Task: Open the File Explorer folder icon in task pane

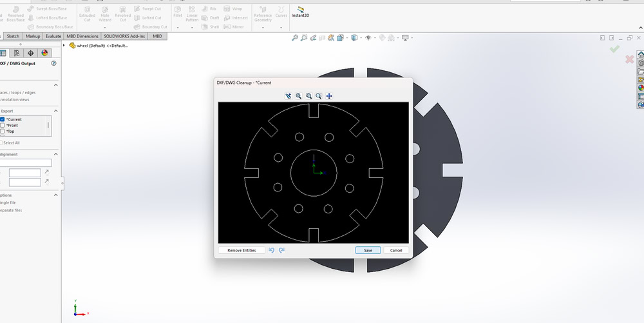Action: coord(641,71)
